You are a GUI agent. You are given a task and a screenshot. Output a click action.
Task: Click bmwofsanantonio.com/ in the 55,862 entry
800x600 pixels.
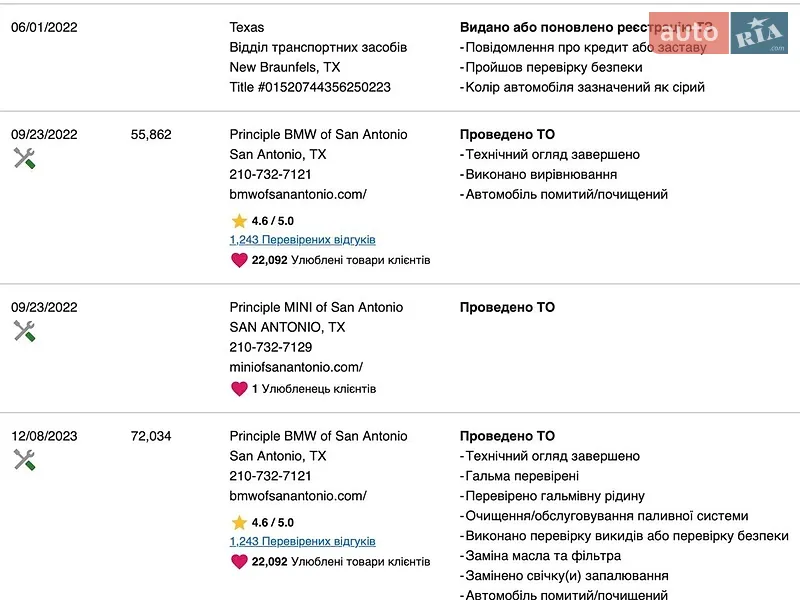pyautogui.click(x=298, y=194)
